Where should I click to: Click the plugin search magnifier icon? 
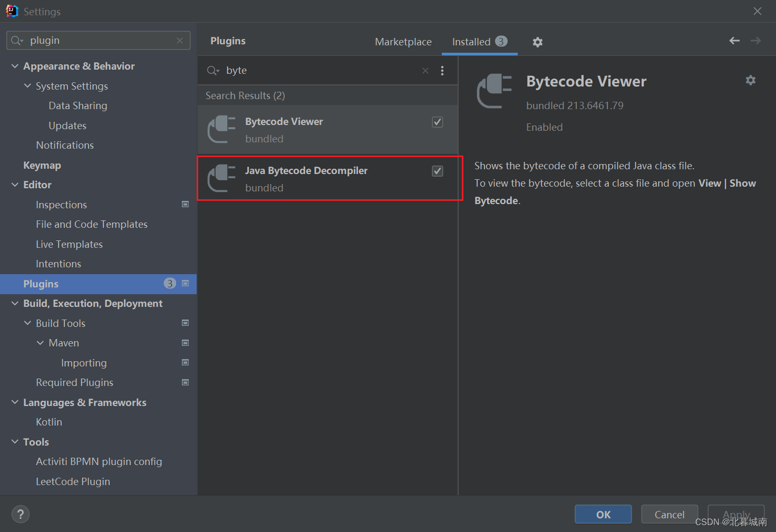tap(212, 71)
